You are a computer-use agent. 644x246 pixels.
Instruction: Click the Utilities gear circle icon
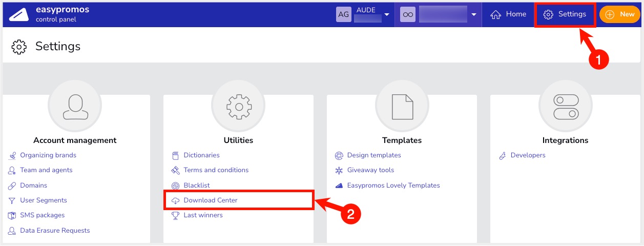click(x=238, y=106)
